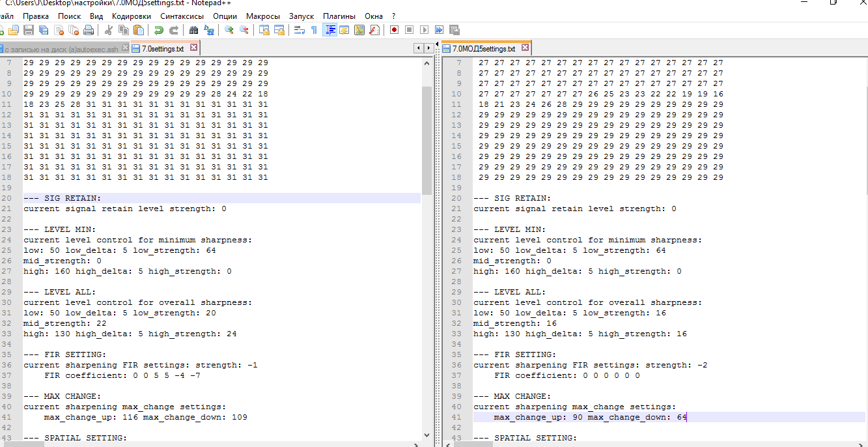Image resolution: width=868 pixels, height=447 pixels.
Task: Open the Кодировки menu
Action: click(x=131, y=16)
